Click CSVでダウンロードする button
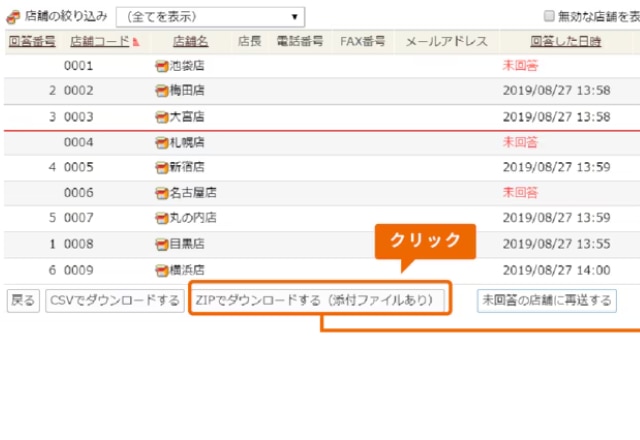640x440 pixels. (114, 300)
